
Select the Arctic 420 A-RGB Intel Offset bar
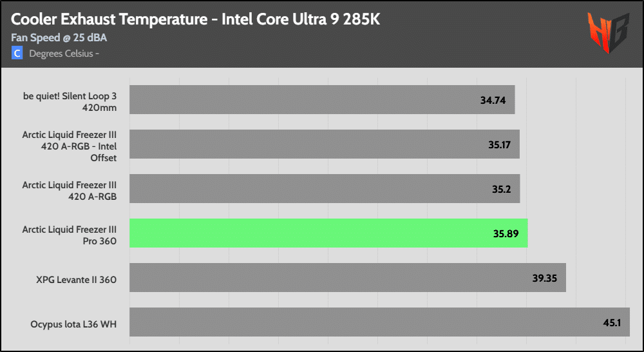pos(325,144)
